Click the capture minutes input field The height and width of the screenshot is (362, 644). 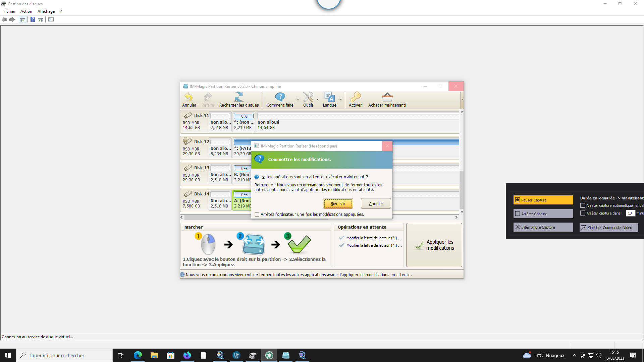630,213
